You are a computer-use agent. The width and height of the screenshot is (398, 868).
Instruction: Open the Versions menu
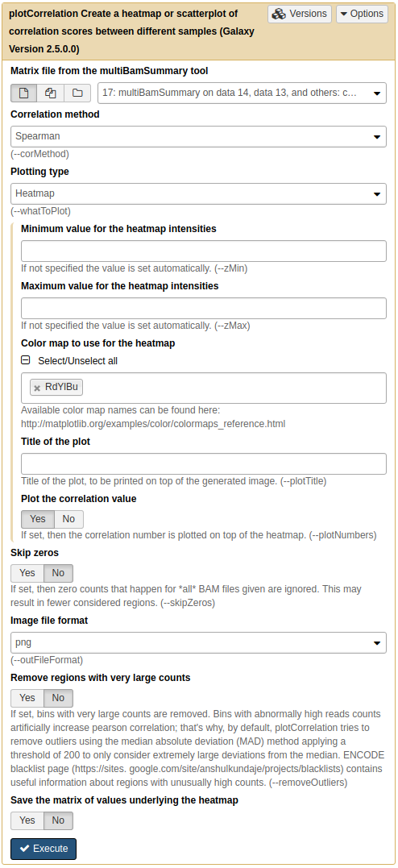(300, 14)
